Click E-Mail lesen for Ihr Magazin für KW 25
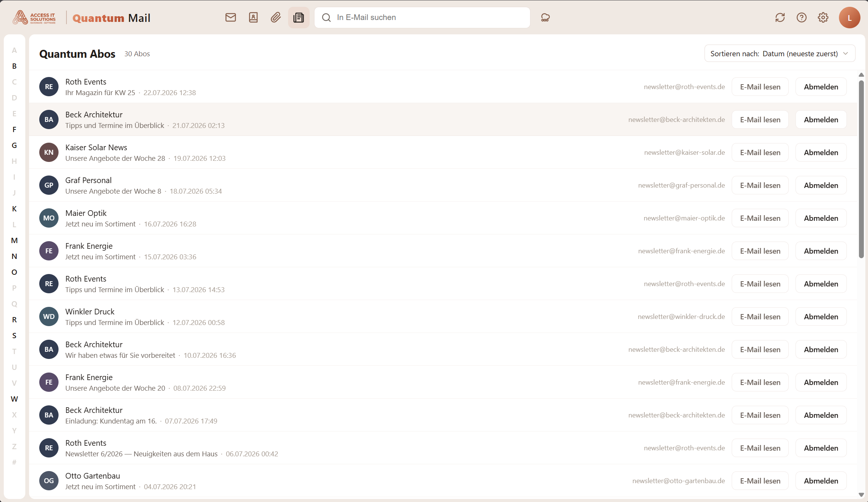 tap(760, 87)
